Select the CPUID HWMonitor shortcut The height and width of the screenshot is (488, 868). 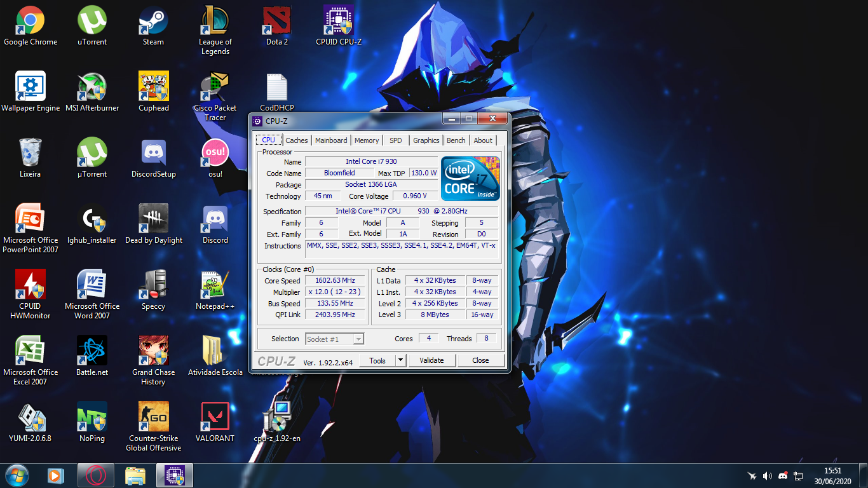click(x=31, y=295)
